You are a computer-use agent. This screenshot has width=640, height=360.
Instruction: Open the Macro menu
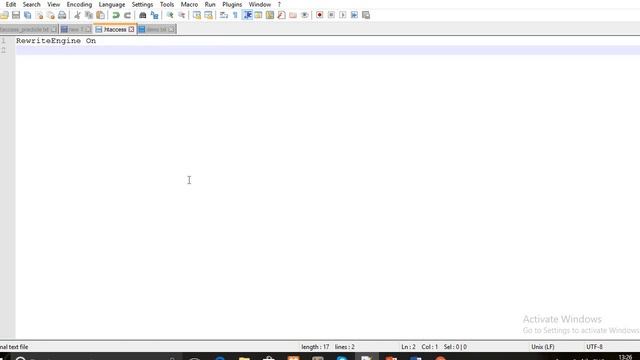pos(189,4)
